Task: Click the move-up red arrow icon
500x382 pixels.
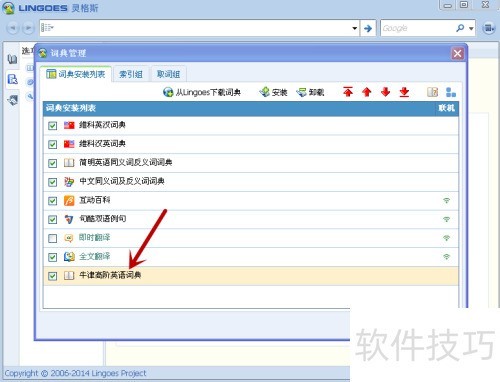Action: pos(367,92)
